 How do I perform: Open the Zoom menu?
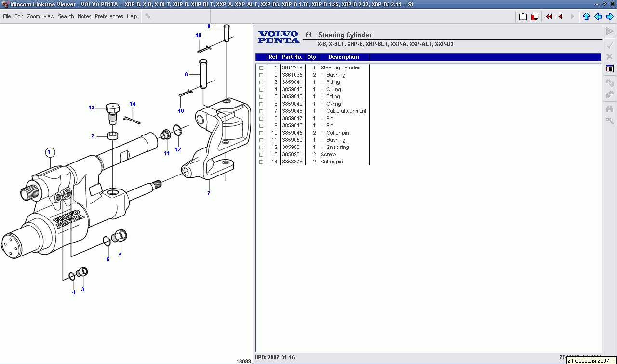tap(33, 16)
